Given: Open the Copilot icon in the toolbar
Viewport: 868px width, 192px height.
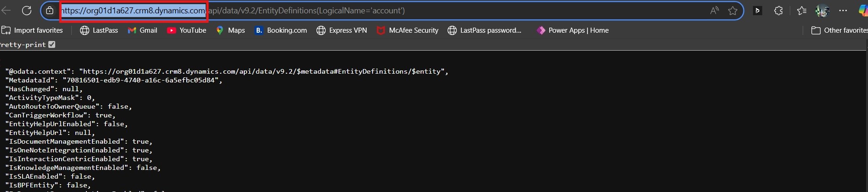Looking at the screenshot, I should tap(862, 11).
